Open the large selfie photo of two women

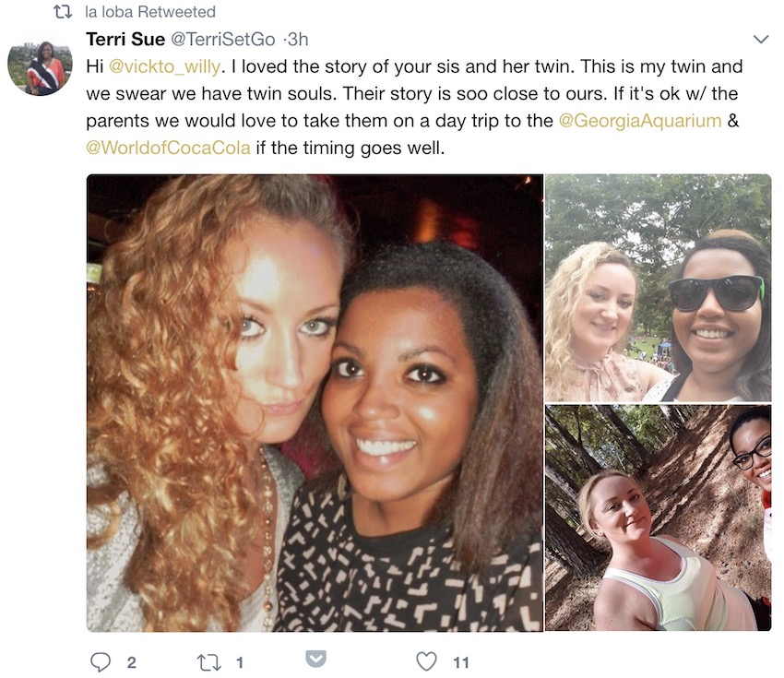pos(315,402)
